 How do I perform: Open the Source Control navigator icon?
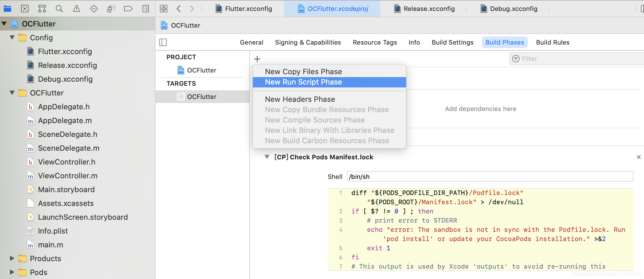[25, 9]
